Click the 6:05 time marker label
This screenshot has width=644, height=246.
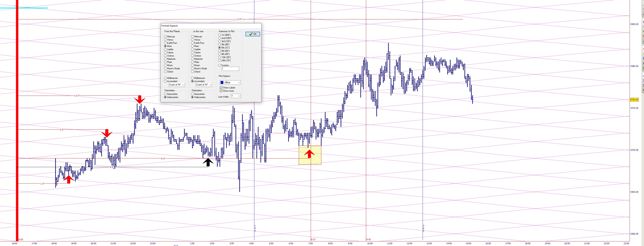point(21,239)
